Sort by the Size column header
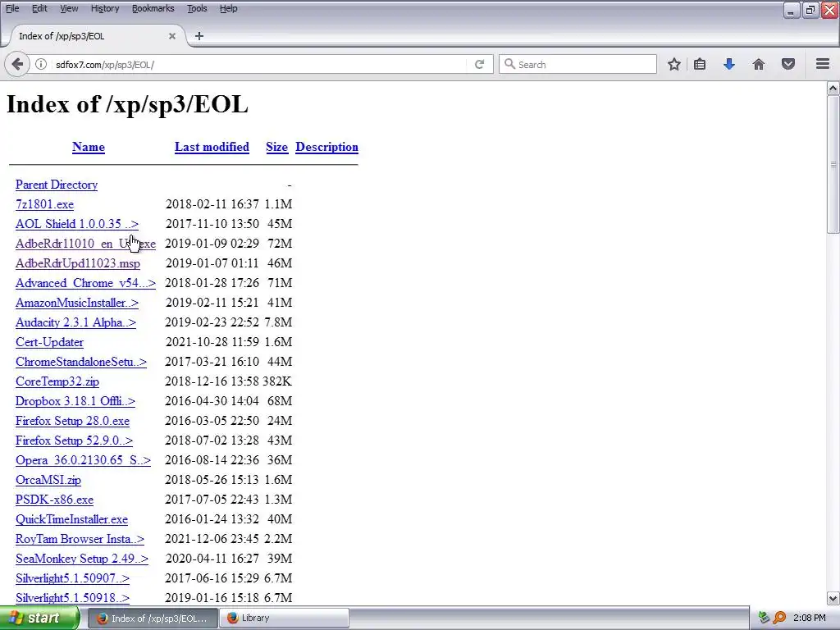The width and height of the screenshot is (840, 630). (x=277, y=147)
